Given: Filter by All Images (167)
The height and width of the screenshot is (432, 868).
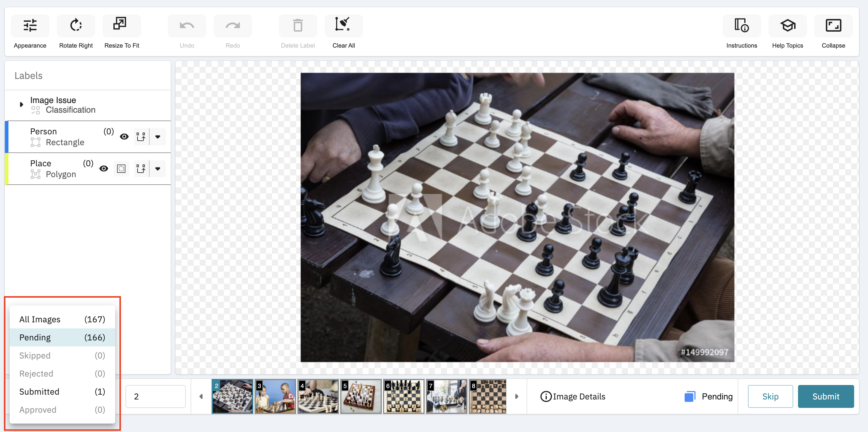Looking at the screenshot, I should click(62, 319).
